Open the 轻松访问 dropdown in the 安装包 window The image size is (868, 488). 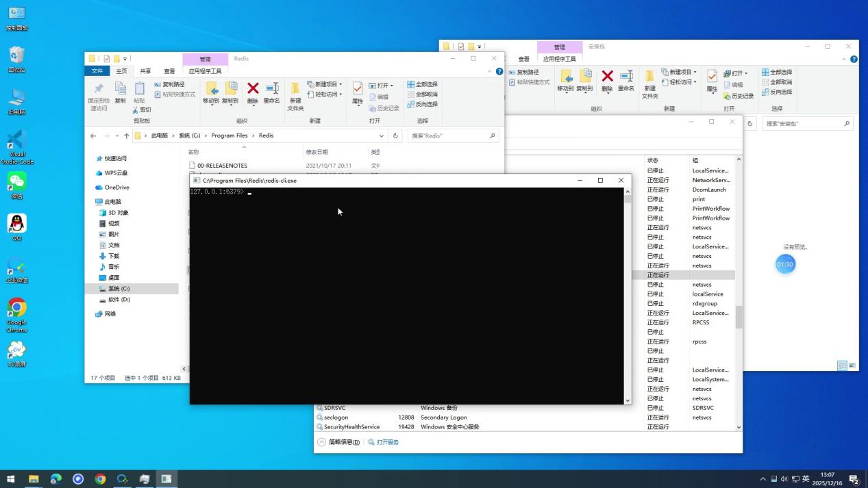(681, 82)
